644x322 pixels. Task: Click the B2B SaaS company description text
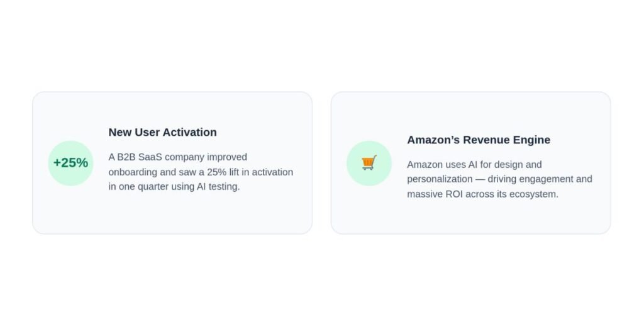coord(201,172)
